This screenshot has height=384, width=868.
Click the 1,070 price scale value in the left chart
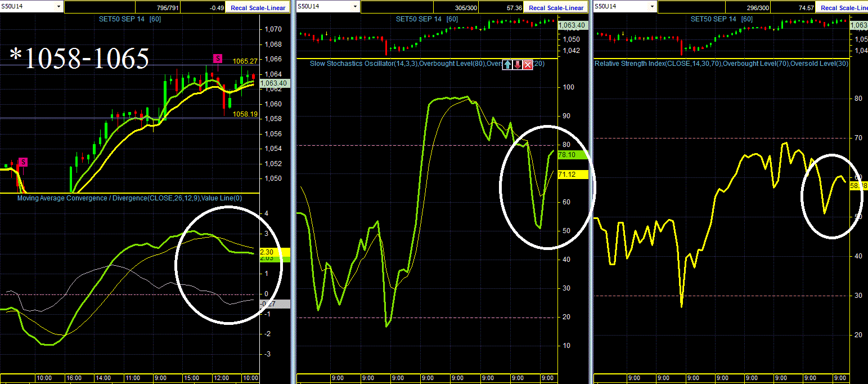272,29
